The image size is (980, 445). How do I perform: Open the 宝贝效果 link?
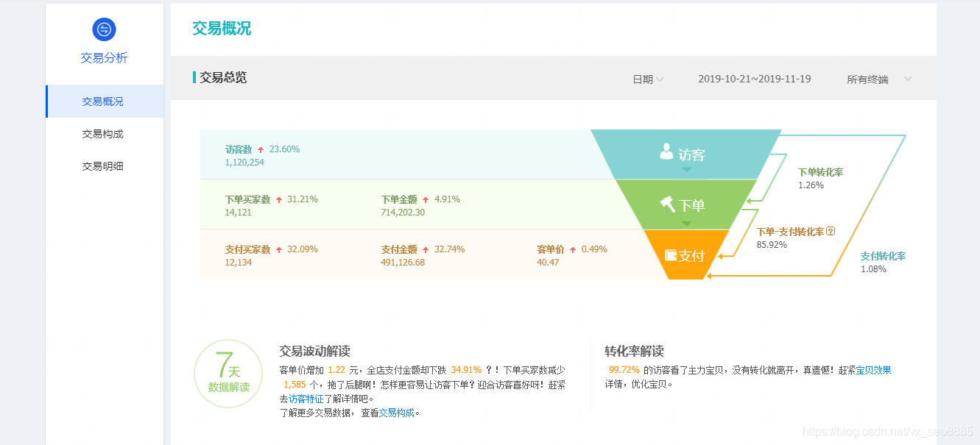click(x=873, y=370)
